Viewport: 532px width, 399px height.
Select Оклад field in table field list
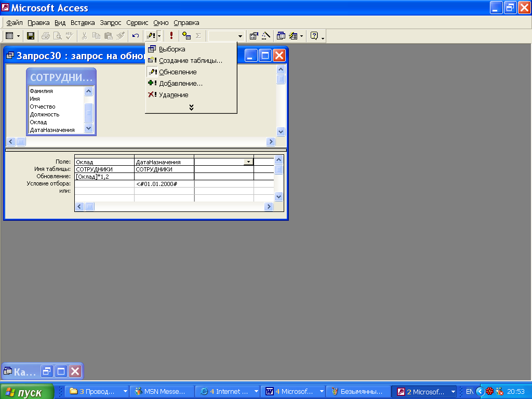point(38,122)
